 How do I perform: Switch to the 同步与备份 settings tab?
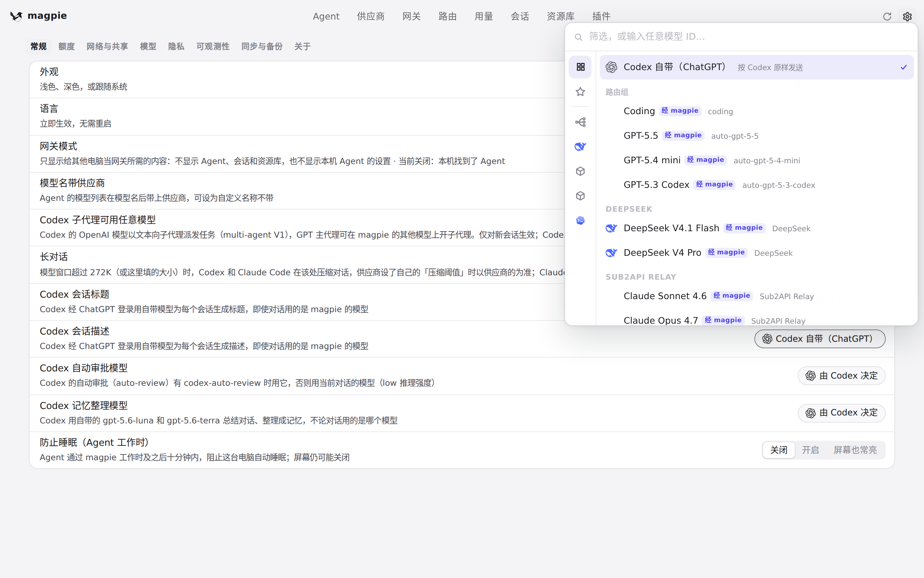(x=262, y=47)
